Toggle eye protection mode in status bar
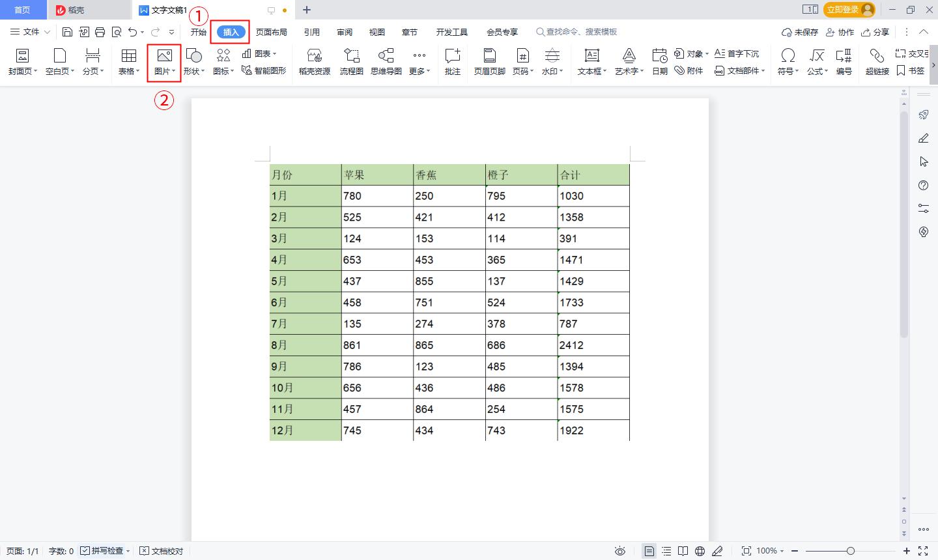Screen dimensions: 938x560 [x=620, y=551]
